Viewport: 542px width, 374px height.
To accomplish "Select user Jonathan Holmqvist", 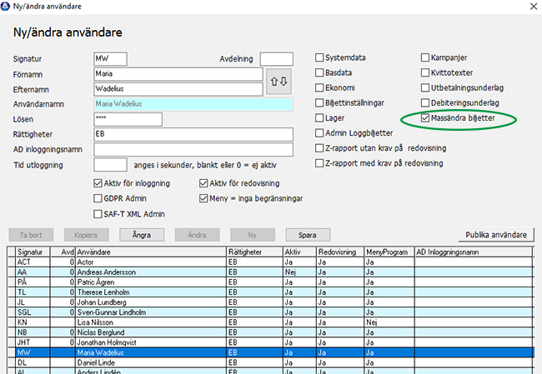I will [x=270, y=342].
